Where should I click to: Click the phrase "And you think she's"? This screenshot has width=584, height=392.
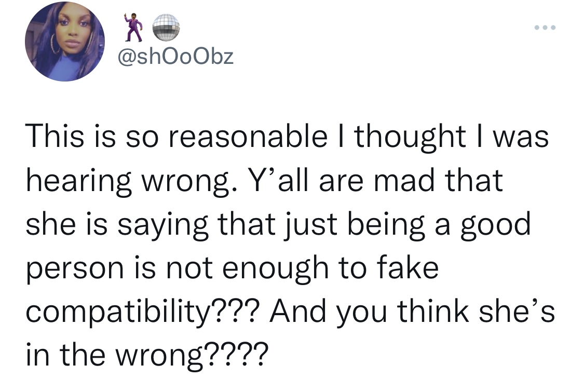(x=412, y=312)
